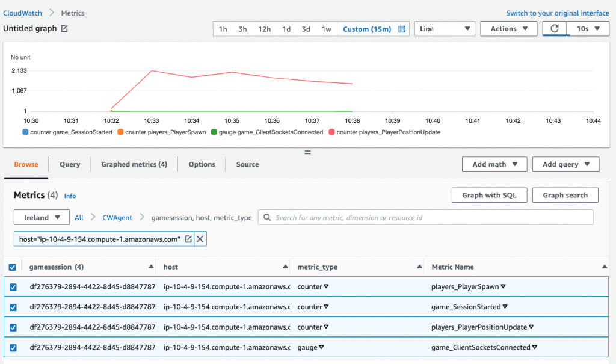Click the Graph with SQL button
This screenshot has width=616, height=364.
pyautogui.click(x=489, y=195)
